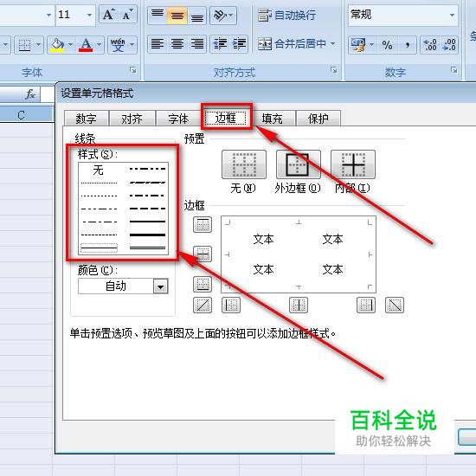Open the 颜色 自动 color dropdown
The image size is (476, 476).
[161, 286]
